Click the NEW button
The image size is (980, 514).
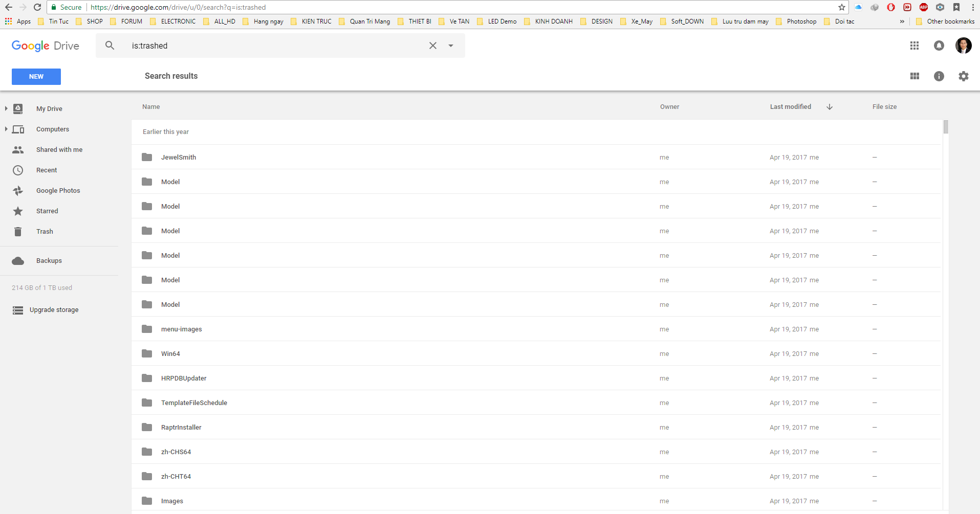click(x=36, y=77)
